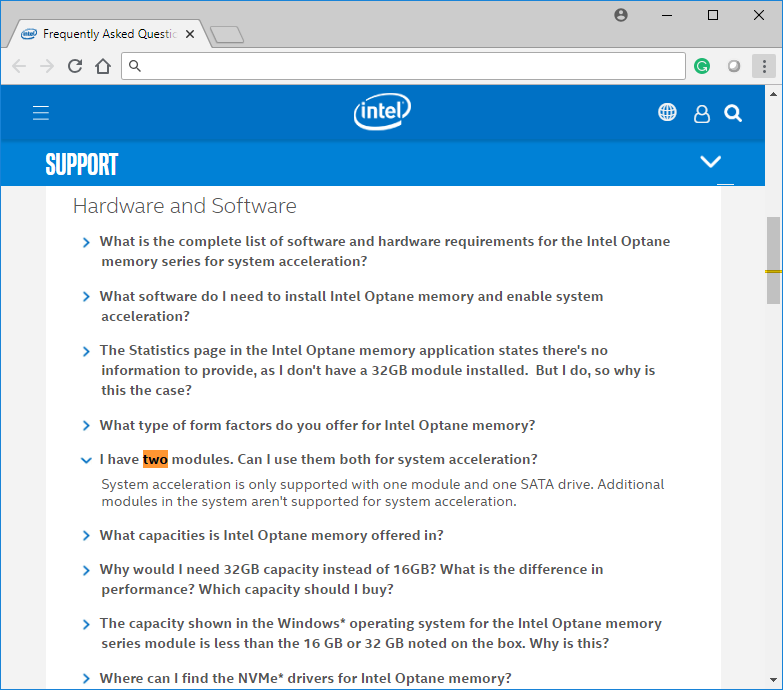Collapse the two modules question chevron

[86, 460]
